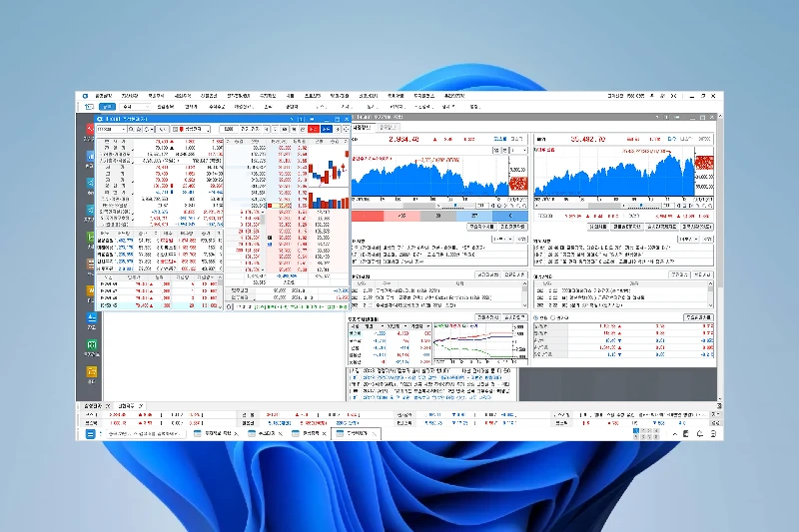The height and width of the screenshot is (532, 799).
Task: Click the Windows Start icon on the taskbar
Action: pyautogui.click(x=90, y=434)
